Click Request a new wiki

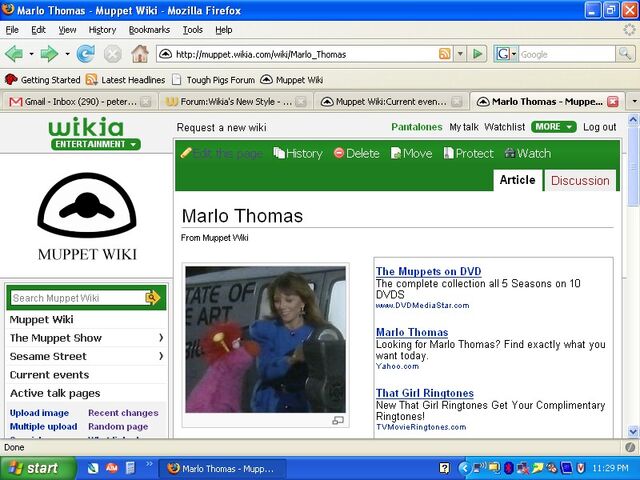222,128
